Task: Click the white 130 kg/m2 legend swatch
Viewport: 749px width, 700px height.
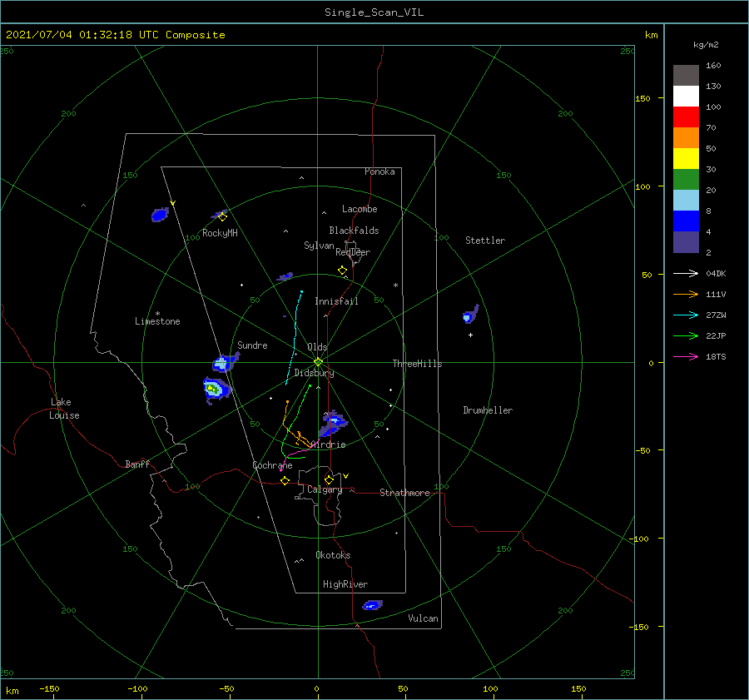Action: (x=686, y=96)
